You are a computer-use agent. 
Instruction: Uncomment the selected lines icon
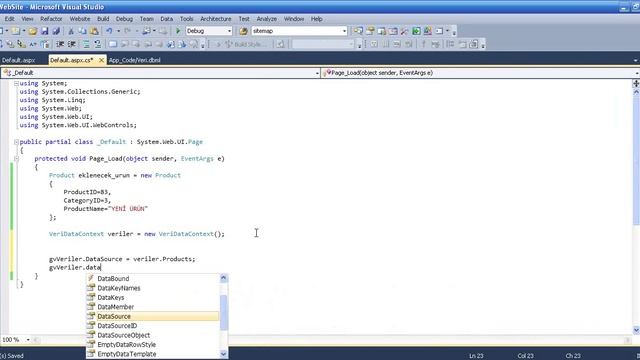click(98, 44)
